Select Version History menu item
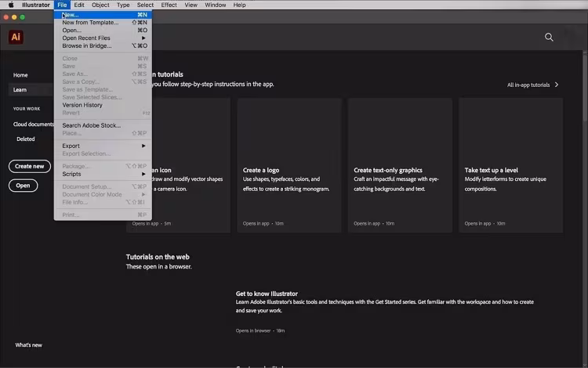 tap(103, 105)
